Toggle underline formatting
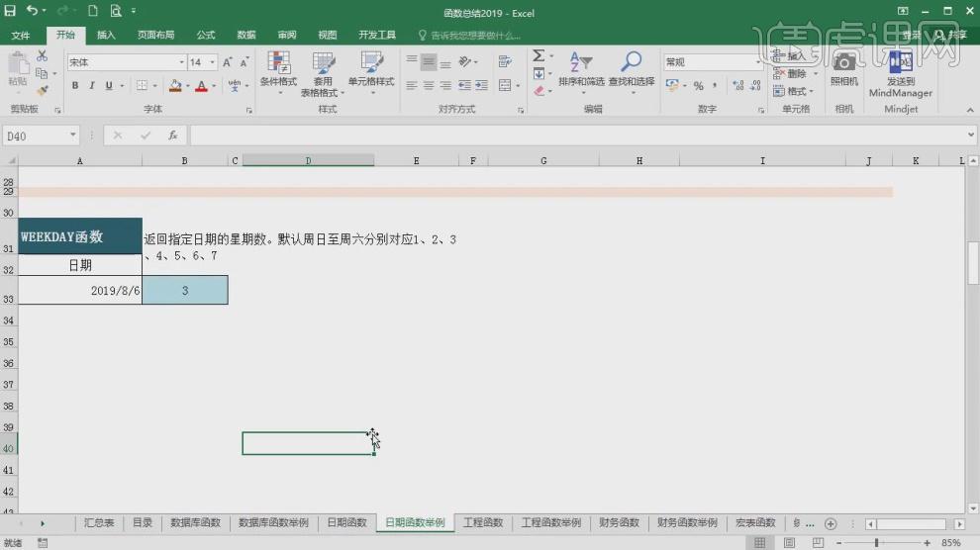The image size is (980, 550). click(x=109, y=85)
